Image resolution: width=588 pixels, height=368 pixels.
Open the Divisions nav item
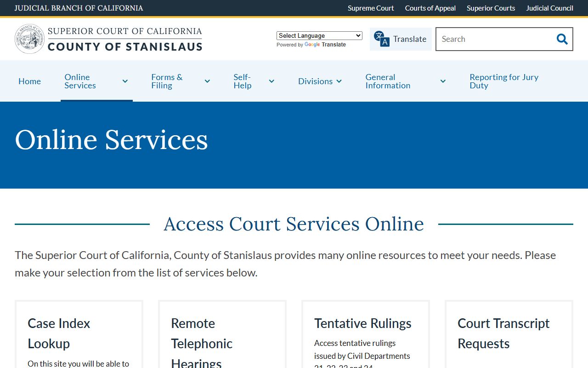pos(315,81)
